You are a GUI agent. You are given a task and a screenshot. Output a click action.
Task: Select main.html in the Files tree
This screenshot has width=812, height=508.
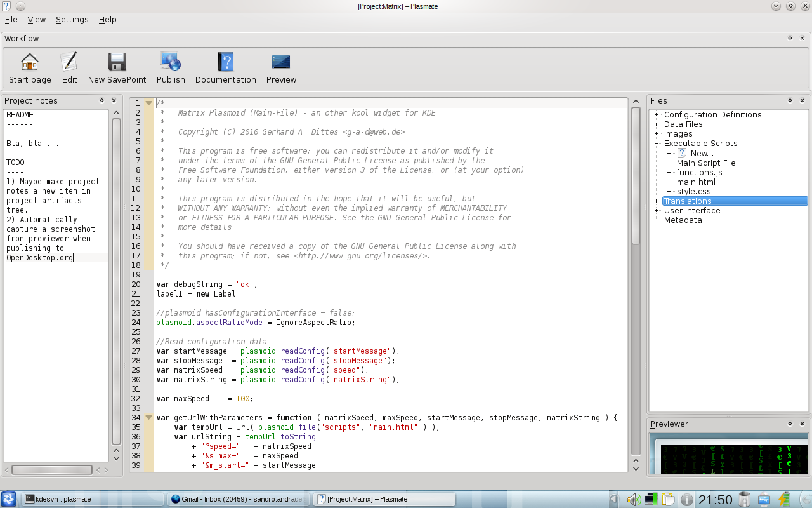pyautogui.click(x=696, y=182)
